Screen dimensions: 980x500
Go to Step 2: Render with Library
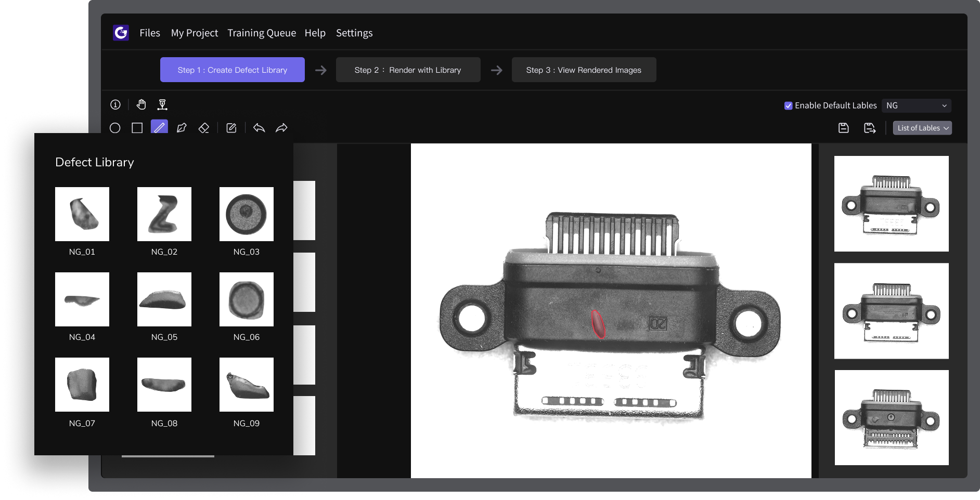click(408, 70)
